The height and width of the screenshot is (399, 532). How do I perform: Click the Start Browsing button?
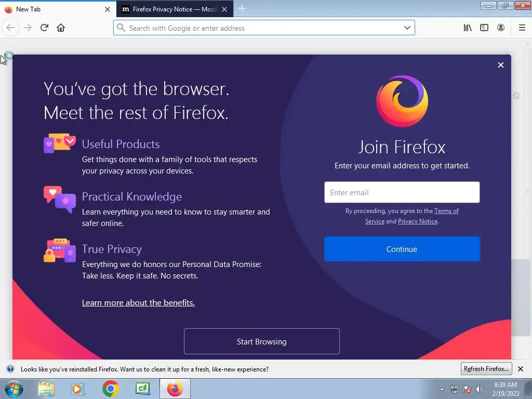pyautogui.click(x=262, y=341)
